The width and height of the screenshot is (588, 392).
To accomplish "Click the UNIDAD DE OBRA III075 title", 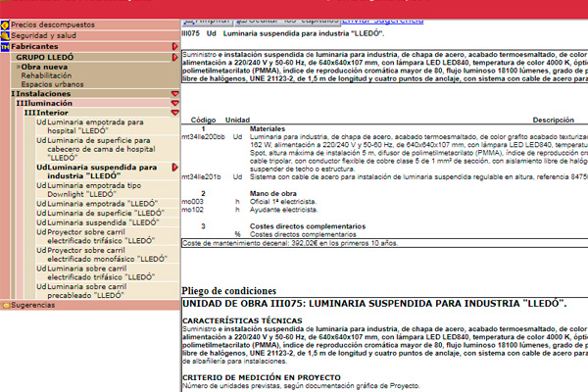I will click(374, 304).
